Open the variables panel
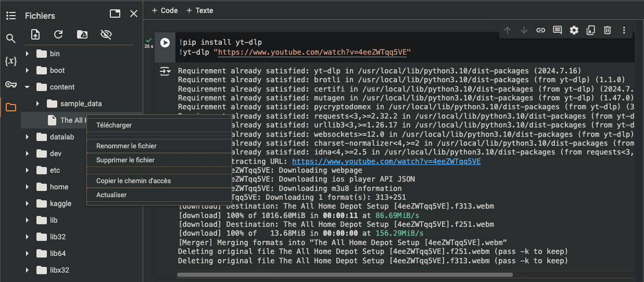Screen dimensions: 644x282 tap(10, 61)
